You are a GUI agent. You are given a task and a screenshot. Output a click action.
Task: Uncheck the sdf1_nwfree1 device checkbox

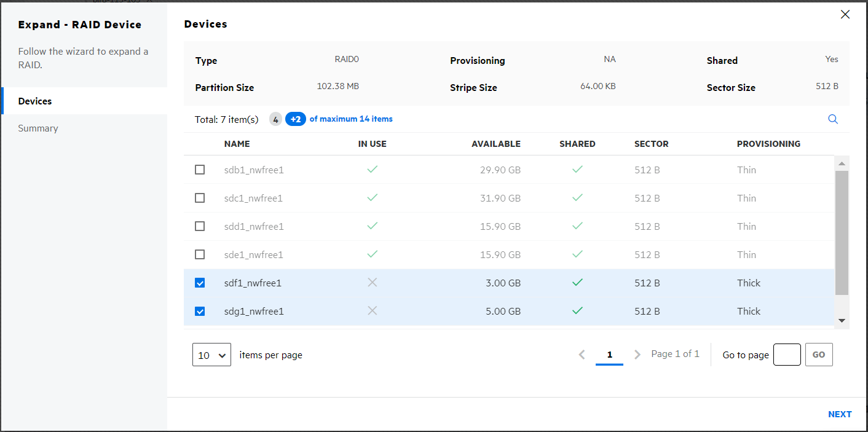tap(200, 283)
